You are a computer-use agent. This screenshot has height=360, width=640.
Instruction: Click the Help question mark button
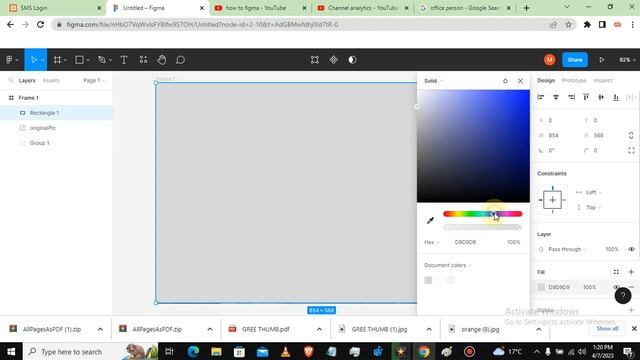pos(623,296)
